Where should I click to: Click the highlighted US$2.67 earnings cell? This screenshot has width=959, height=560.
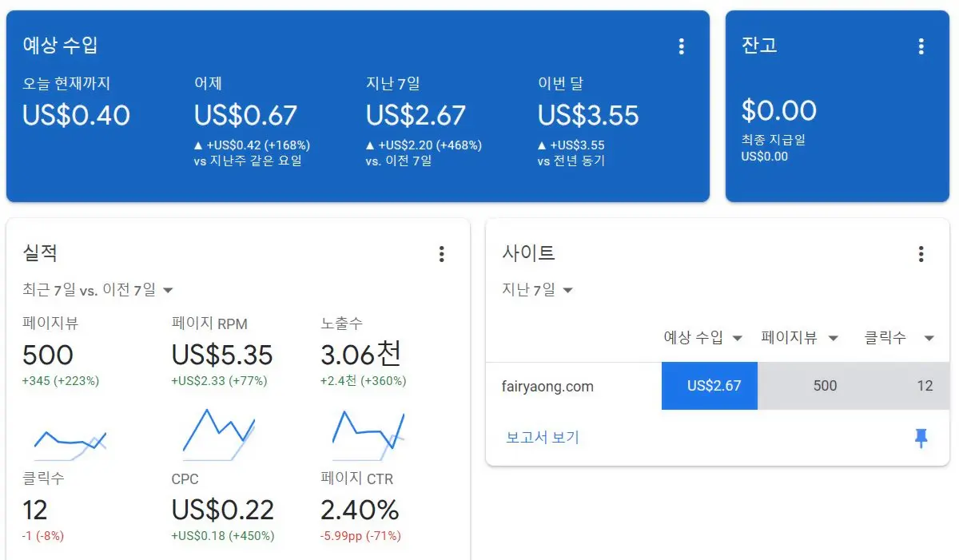coord(709,386)
